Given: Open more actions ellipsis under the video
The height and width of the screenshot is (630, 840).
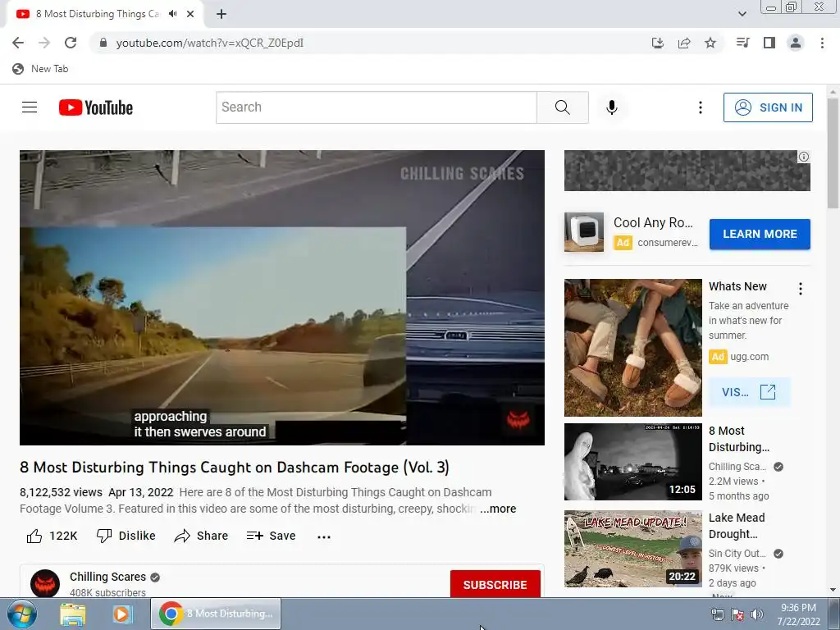Looking at the screenshot, I should (x=324, y=536).
